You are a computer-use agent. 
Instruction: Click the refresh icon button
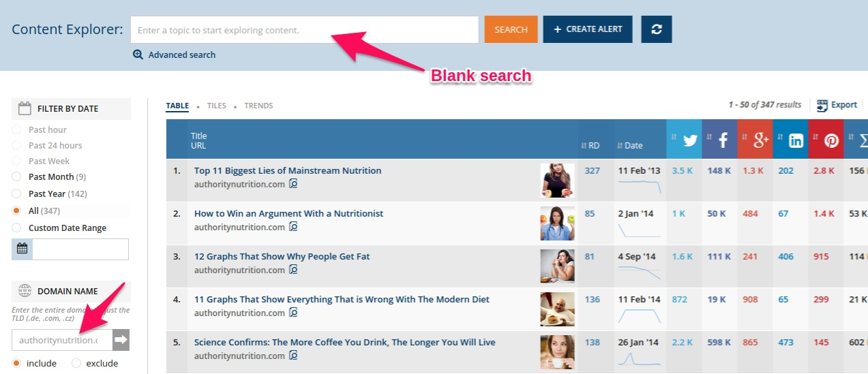[x=656, y=29]
